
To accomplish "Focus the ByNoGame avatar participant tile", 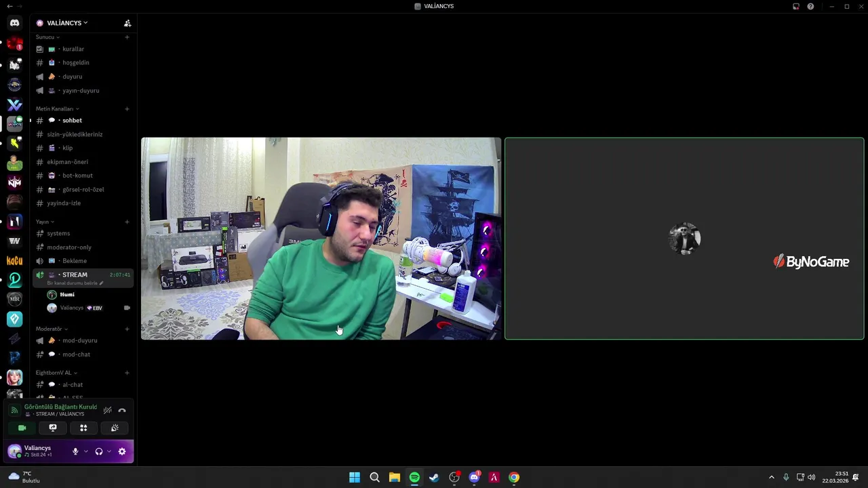I will point(684,239).
